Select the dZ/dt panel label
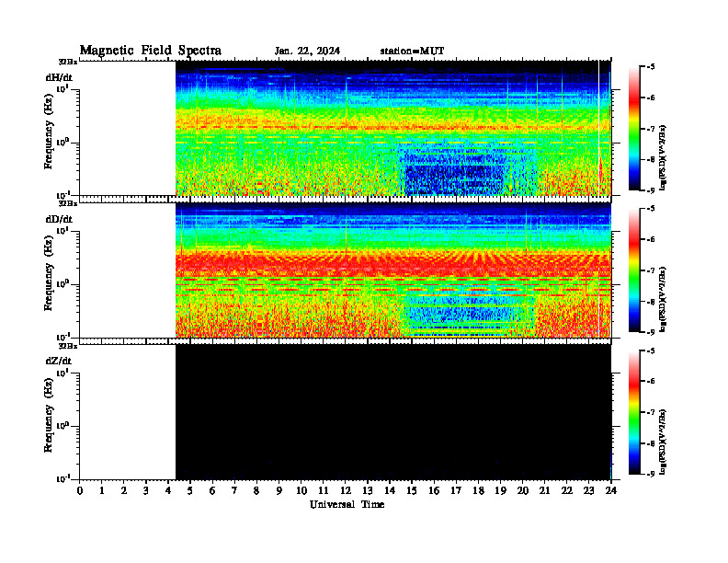The image size is (728, 563). tap(59, 361)
